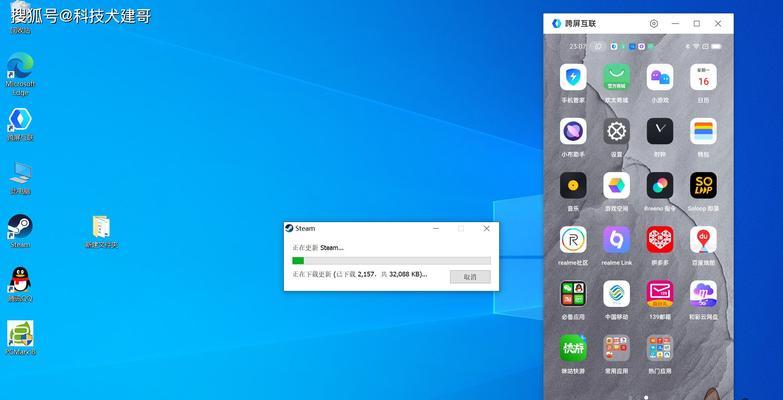The height and width of the screenshot is (400, 783).
Task: Minimize the Steam update dialog
Action: coord(436,229)
